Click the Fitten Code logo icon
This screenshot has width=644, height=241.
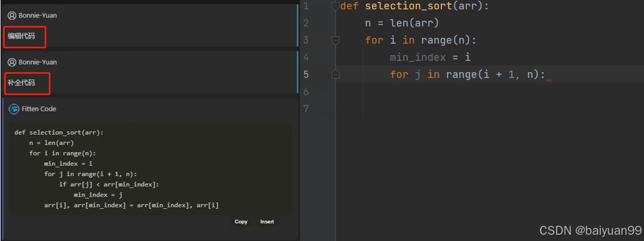click(x=14, y=109)
